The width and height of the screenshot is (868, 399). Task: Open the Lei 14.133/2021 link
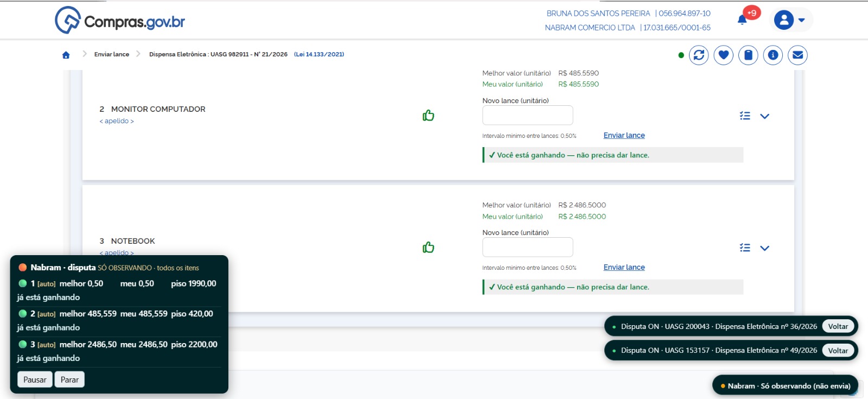pos(319,54)
